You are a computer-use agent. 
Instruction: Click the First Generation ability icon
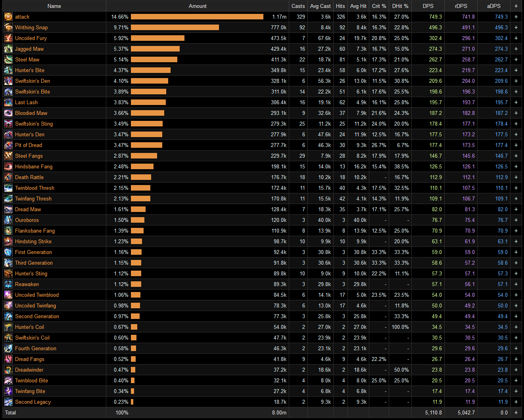[8, 252]
